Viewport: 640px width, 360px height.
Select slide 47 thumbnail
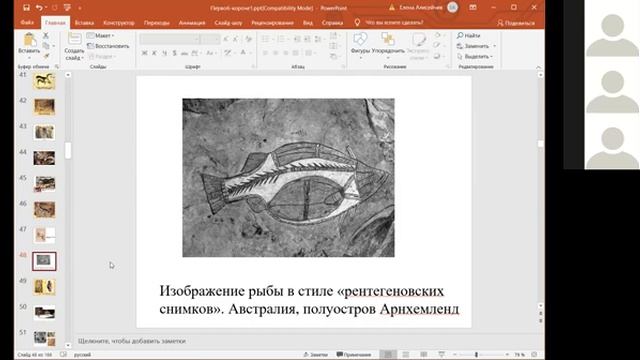click(44, 236)
